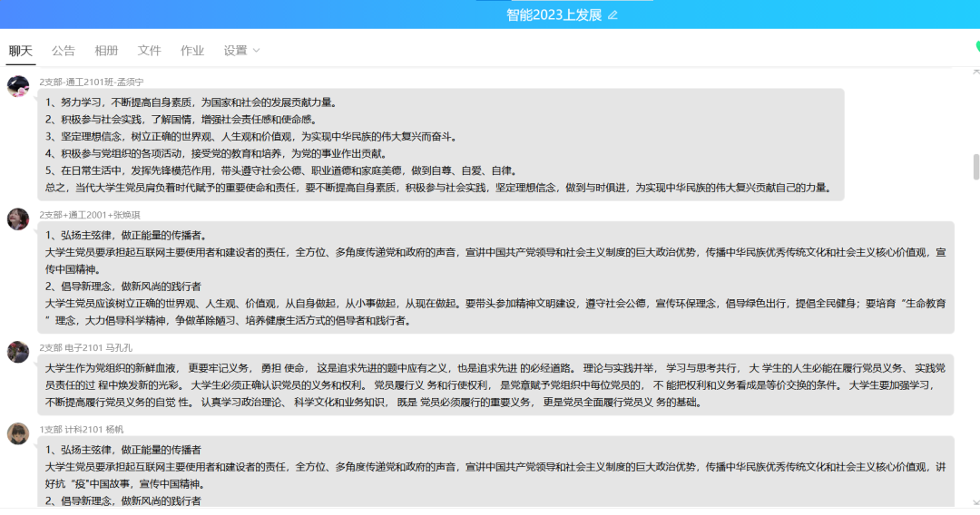
Task: Click sender name 1支部 计科2101 杨帆
Action: [x=81, y=429]
